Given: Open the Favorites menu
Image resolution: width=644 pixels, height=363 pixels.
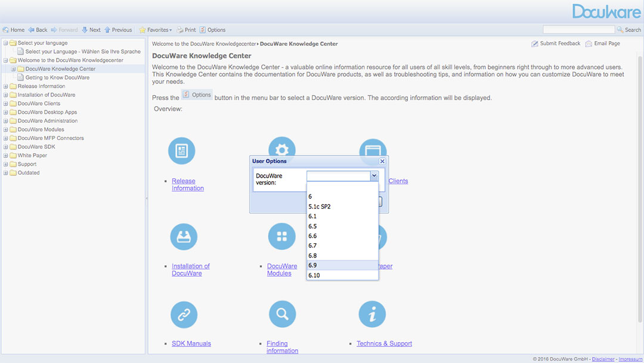Looking at the screenshot, I should pyautogui.click(x=155, y=30).
